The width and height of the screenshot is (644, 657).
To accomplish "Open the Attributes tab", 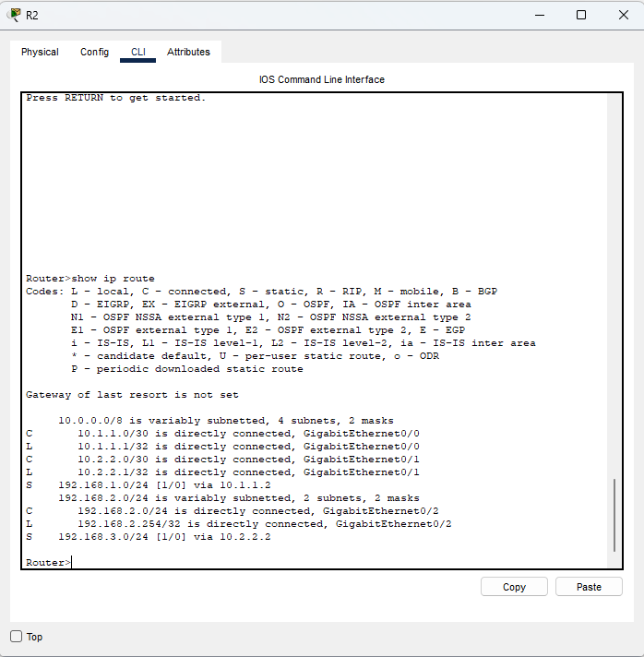I will coord(188,52).
